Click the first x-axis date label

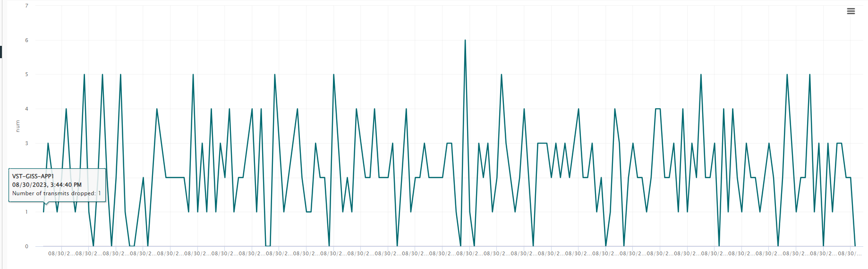[x=61, y=254]
